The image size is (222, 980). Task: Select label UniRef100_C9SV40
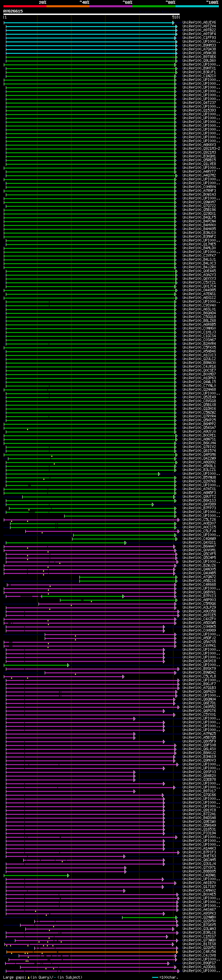click(199, 306)
